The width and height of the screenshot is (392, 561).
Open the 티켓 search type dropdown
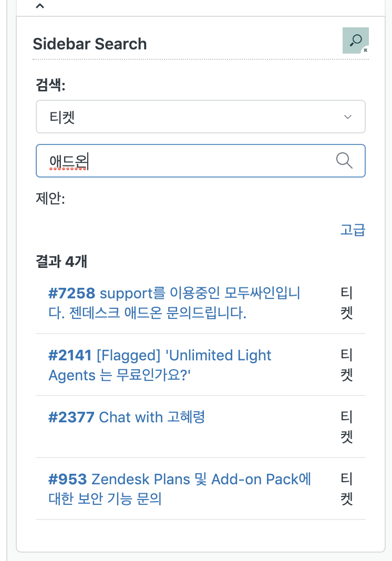tap(201, 117)
